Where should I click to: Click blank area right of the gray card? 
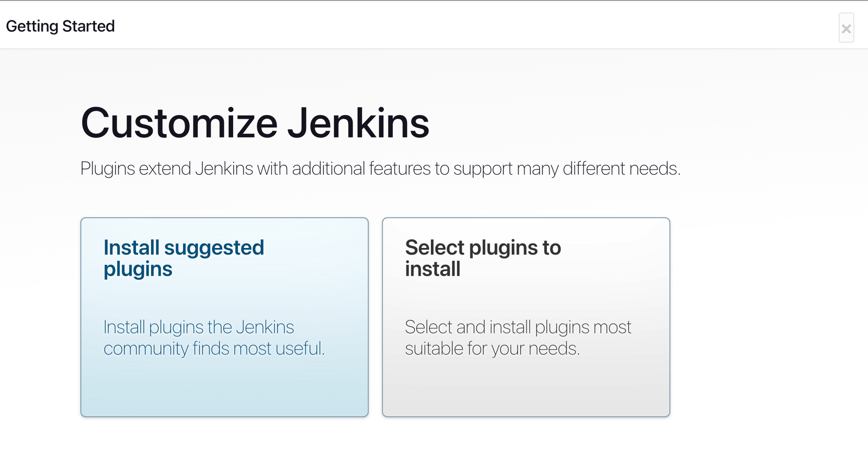pos(763,314)
